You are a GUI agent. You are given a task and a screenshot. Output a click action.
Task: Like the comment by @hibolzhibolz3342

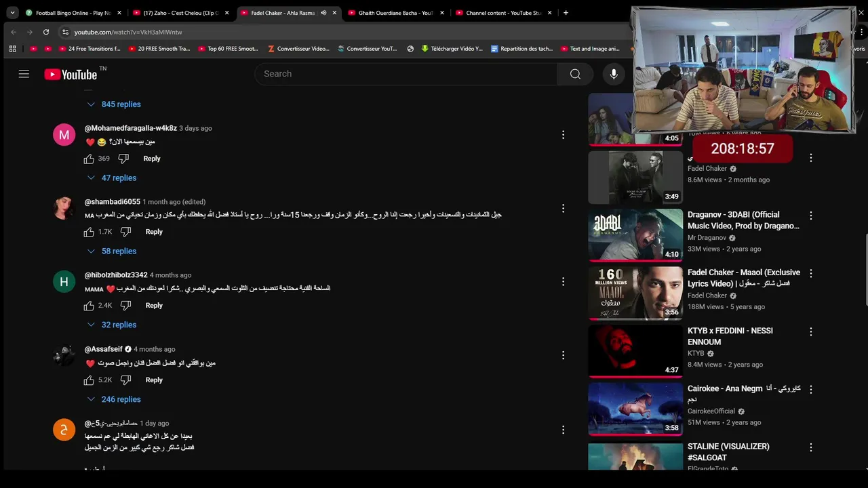[89, 306]
